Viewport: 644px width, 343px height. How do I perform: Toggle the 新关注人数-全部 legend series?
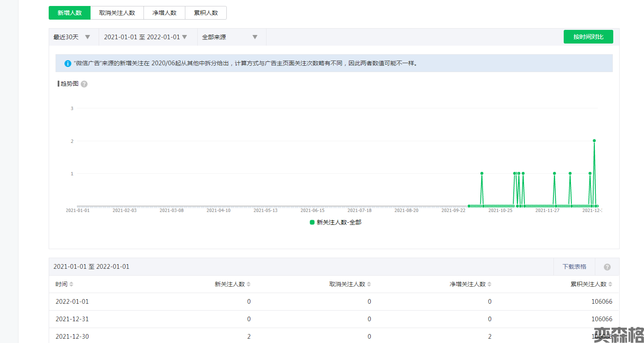point(335,222)
